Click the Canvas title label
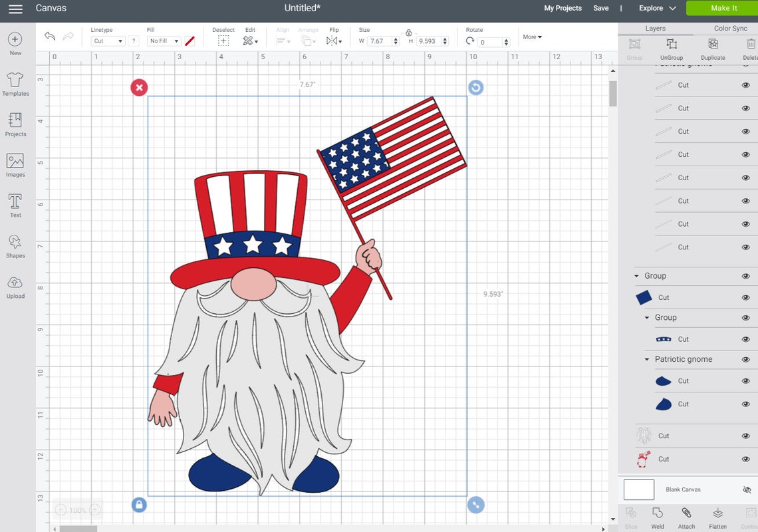Image resolution: width=758 pixels, height=532 pixels. click(51, 8)
